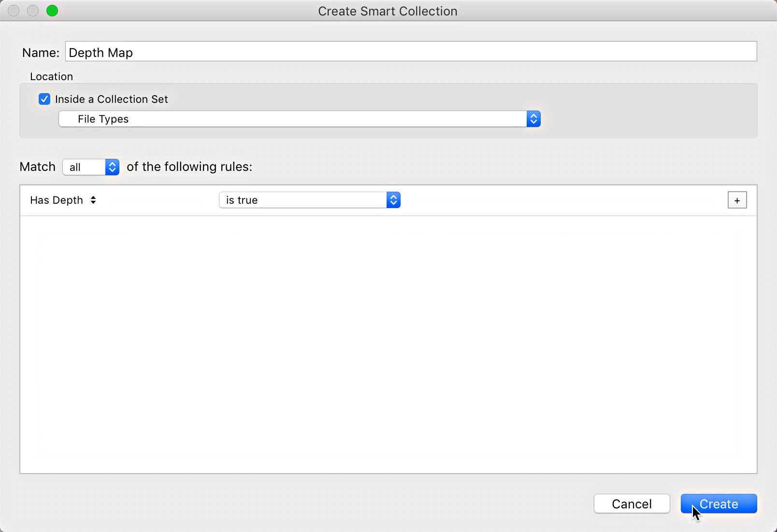Click the chevron on the Match "all" popup
This screenshot has height=532, width=777.
(x=112, y=167)
